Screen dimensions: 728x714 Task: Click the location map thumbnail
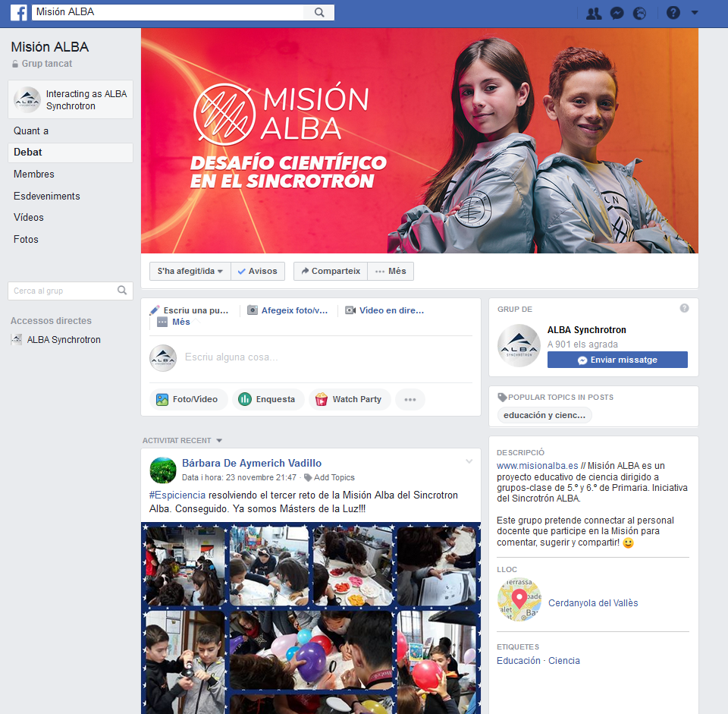519,599
